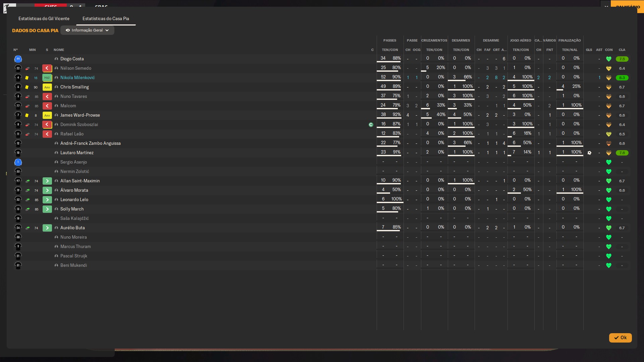Screen dimensions: 644x362
Task: Sort by CON condition column header
Action: pyautogui.click(x=609, y=50)
